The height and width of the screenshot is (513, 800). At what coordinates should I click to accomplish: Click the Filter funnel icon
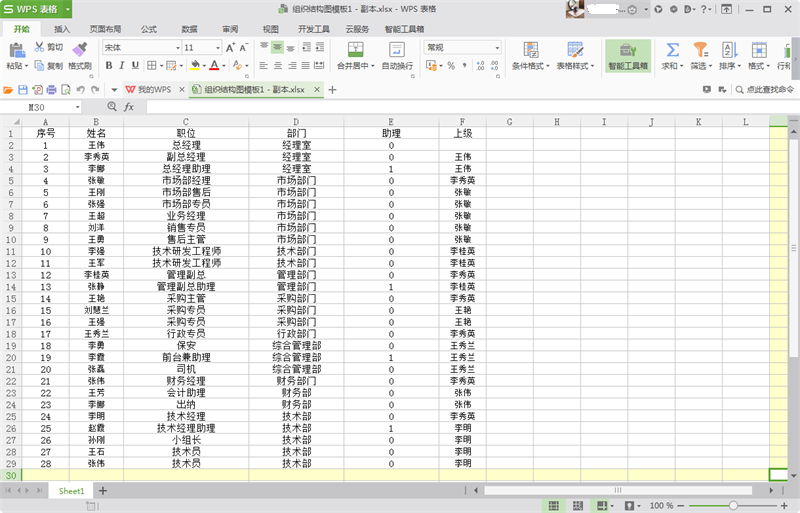[x=701, y=50]
